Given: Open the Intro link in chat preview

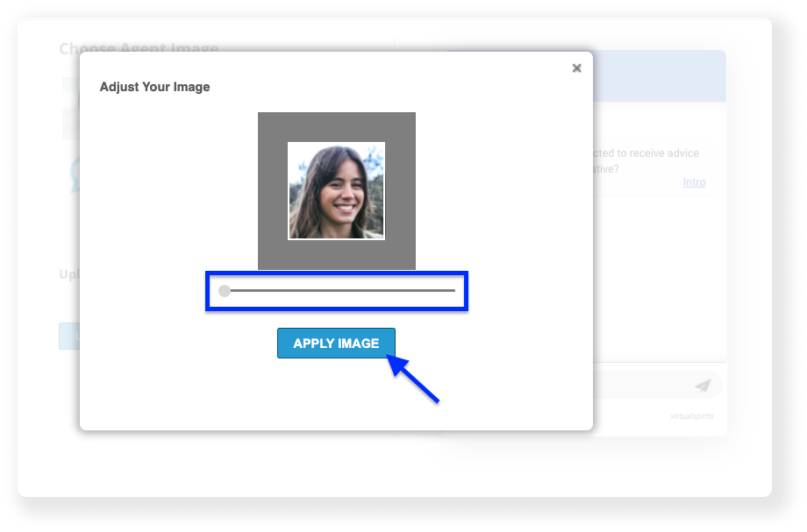Looking at the screenshot, I should 694,182.
